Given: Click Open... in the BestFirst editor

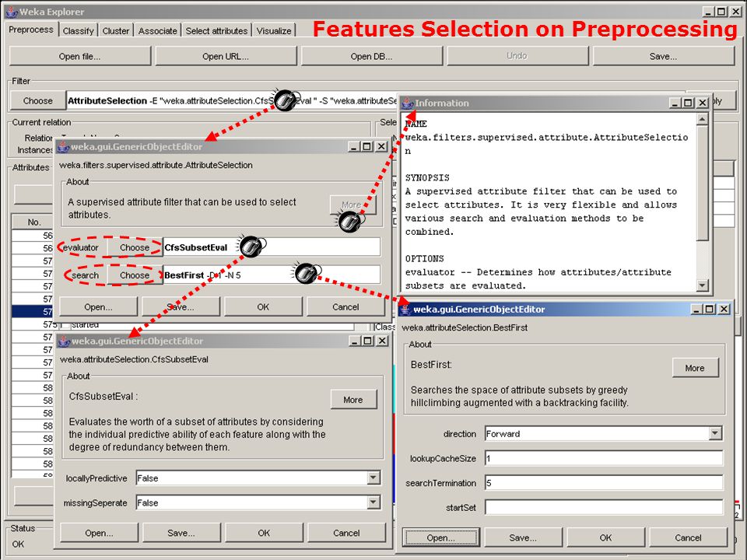Looking at the screenshot, I should (440, 537).
